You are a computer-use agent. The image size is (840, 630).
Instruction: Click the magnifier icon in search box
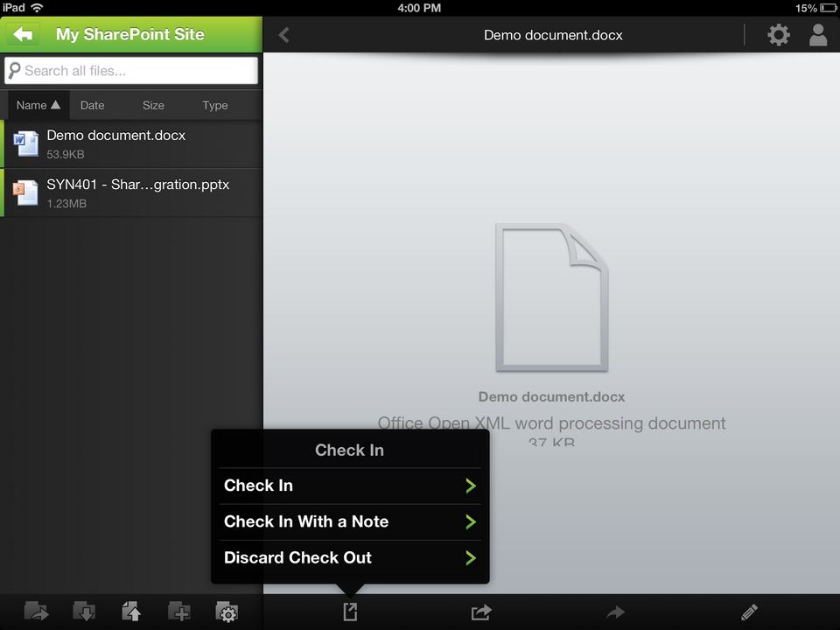[15, 70]
